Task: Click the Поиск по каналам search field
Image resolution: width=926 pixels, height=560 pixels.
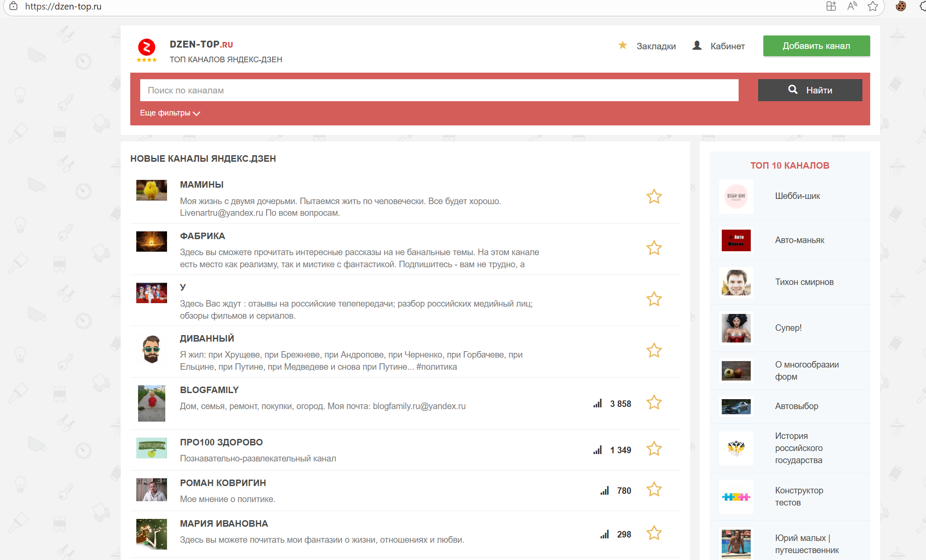Action: click(439, 90)
